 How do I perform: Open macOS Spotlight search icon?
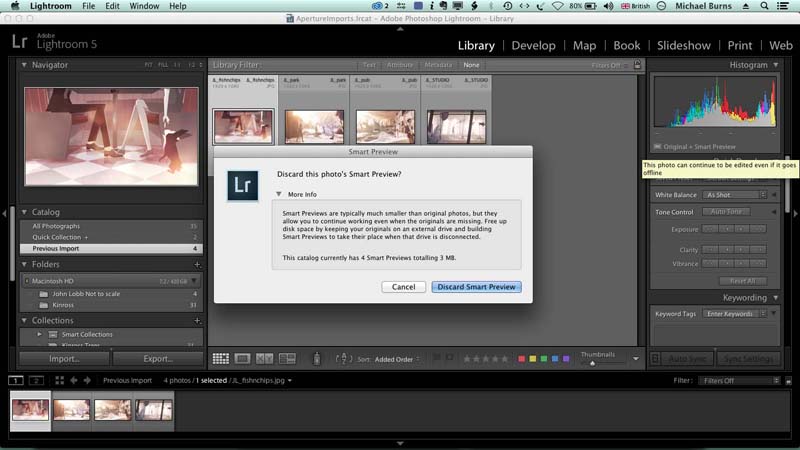click(764, 6)
